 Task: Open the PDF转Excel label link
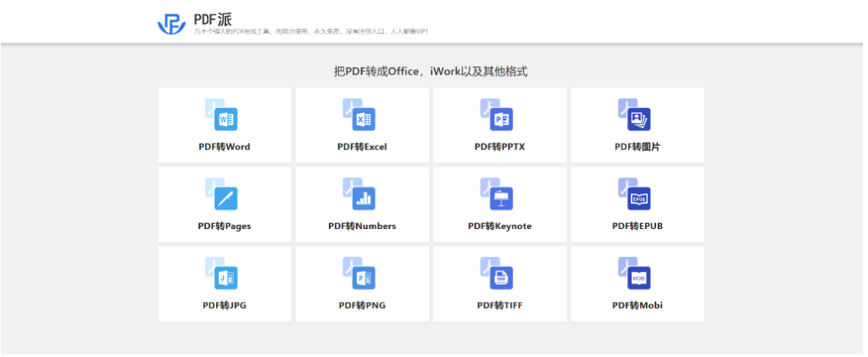point(362,148)
